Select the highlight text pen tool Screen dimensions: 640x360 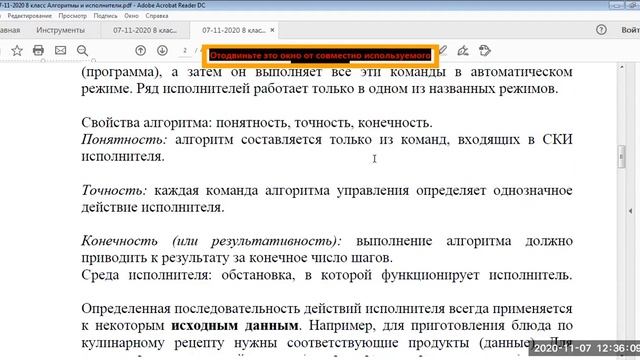(442, 51)
